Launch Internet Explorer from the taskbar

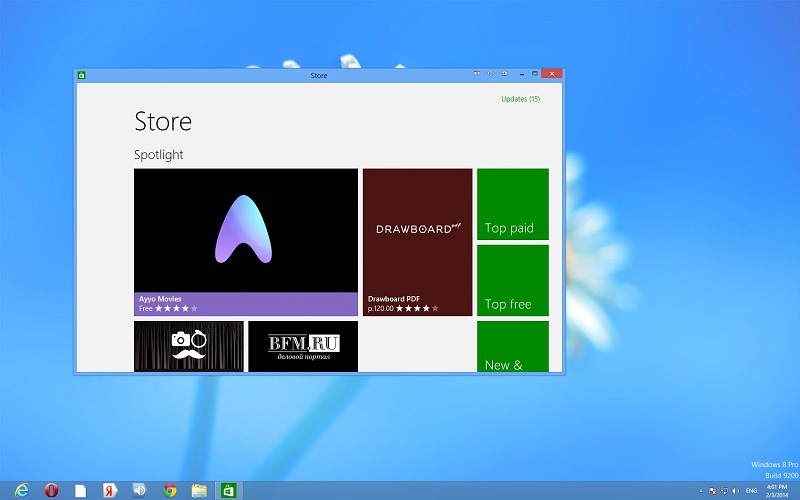21,490
